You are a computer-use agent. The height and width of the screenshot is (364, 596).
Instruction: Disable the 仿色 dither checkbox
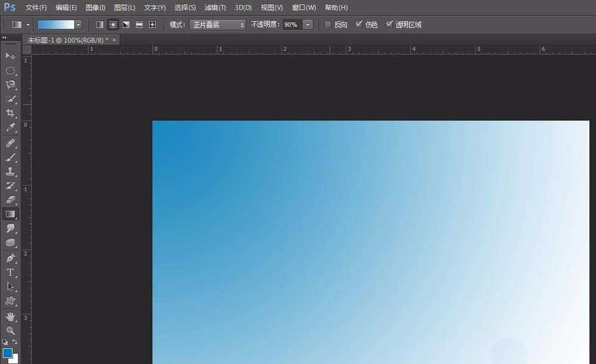pos(358,24)
